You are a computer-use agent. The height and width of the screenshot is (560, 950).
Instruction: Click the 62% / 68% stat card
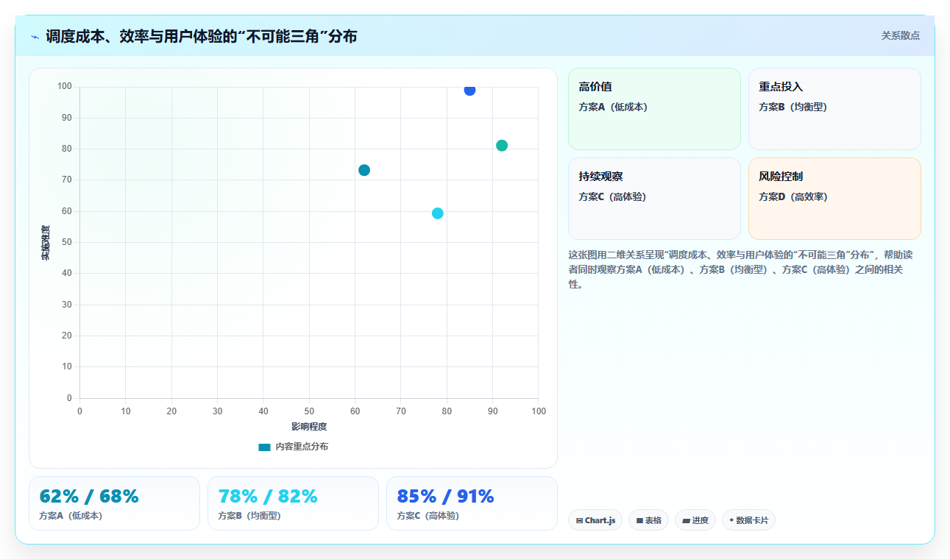pyautogui.click(x=114, y=503)
